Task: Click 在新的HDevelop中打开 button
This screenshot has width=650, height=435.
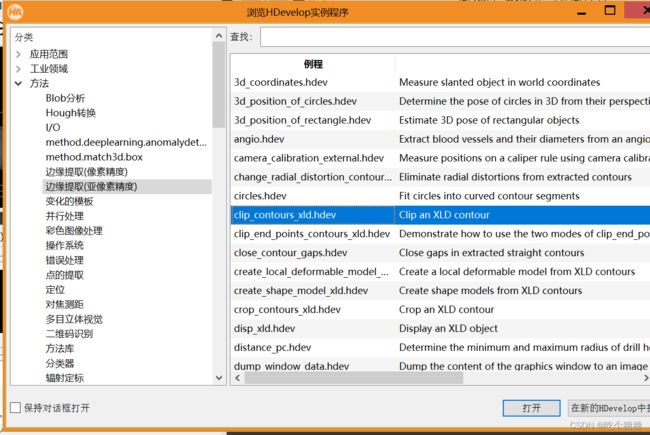Action: pyautogui.click(x=609, y=408)
